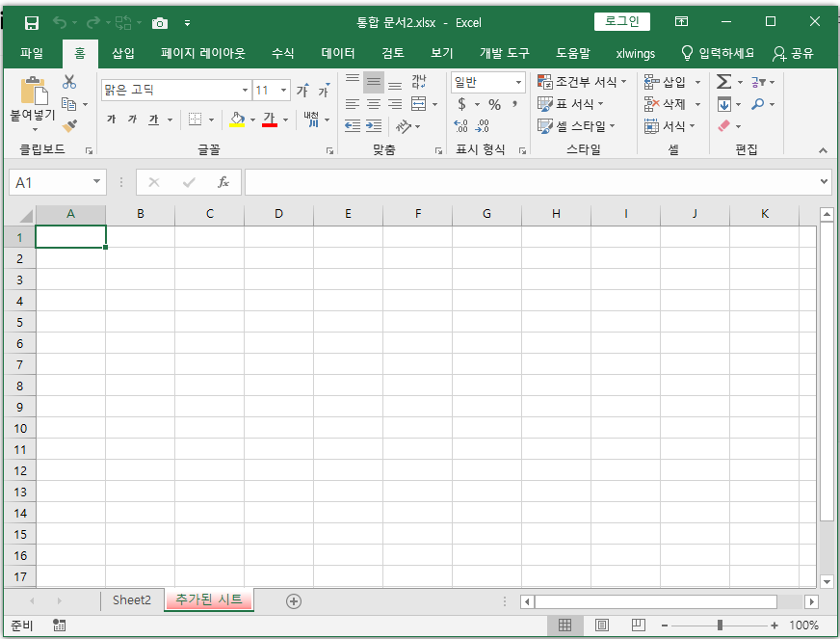Merge and center cells icon
The image size is (840, 639).
(x=418, y=104)
